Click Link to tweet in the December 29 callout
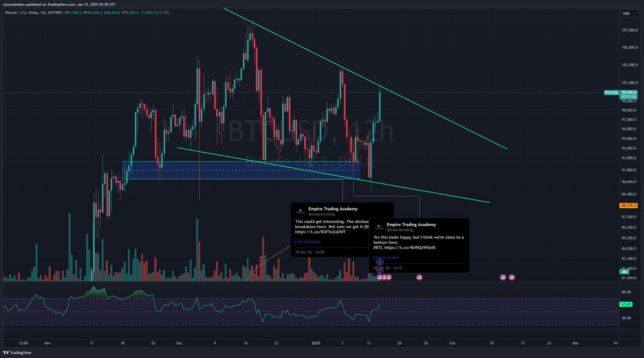 point(308,242)
